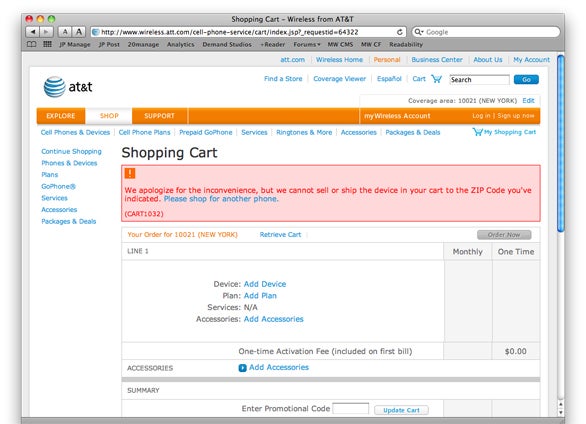
Task: Click the orange exclamation warning icon
Action: (130, 173)
